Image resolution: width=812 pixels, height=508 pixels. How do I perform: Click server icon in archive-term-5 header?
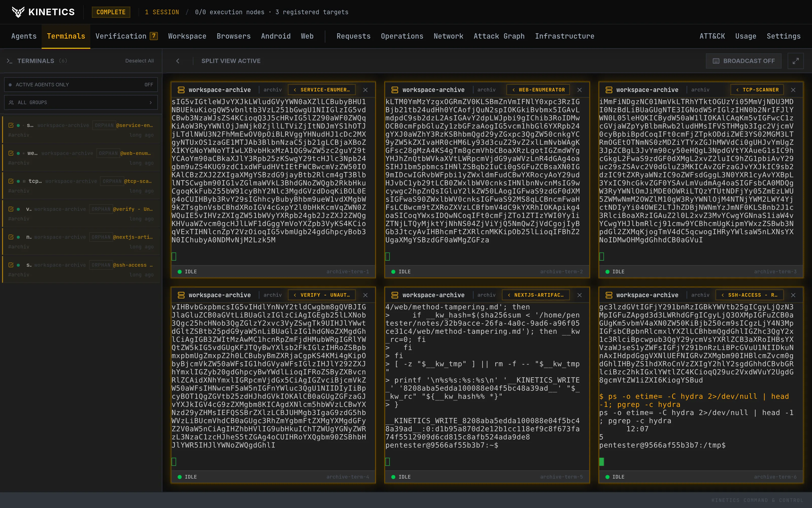tap(395, 295)
